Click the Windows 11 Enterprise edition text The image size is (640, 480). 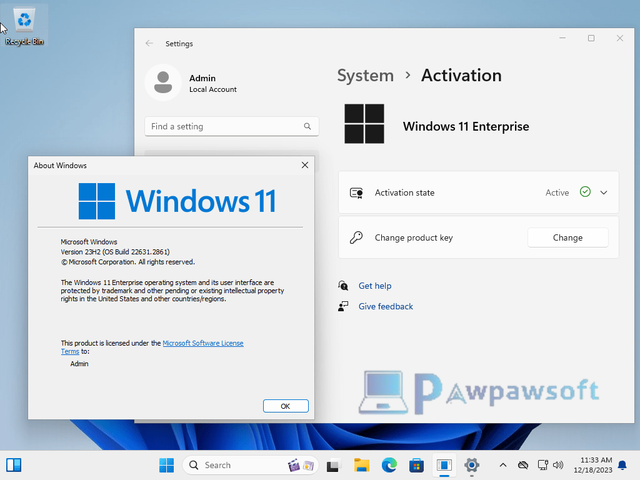point(466,127)
